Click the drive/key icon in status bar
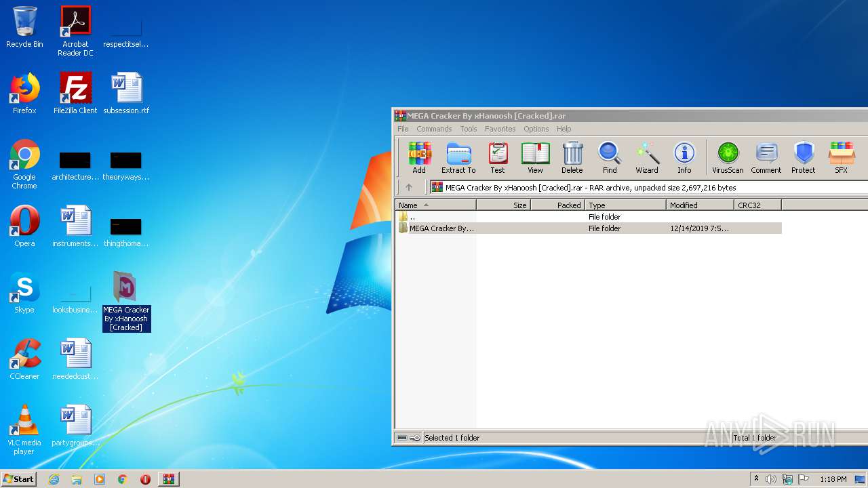Screen dimensions: 868x488 click(x=408, y=438)
